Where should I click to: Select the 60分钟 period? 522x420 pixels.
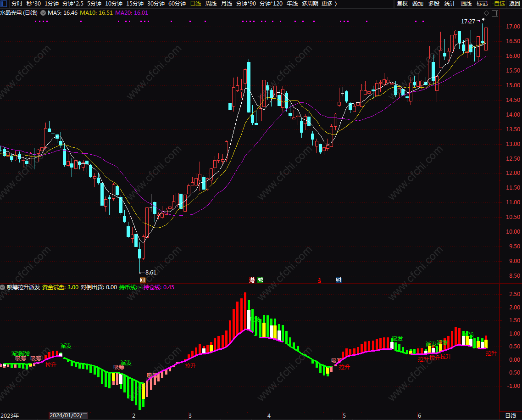177,4
